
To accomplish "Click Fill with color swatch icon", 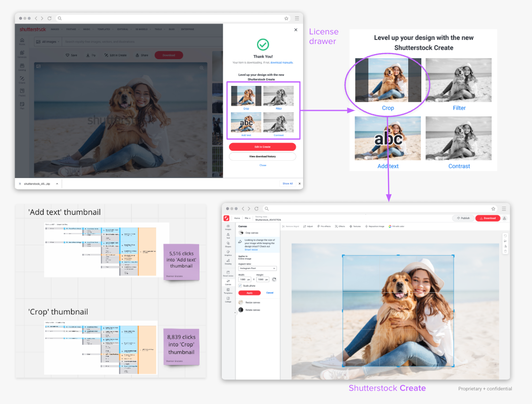I will pos(390,226).
